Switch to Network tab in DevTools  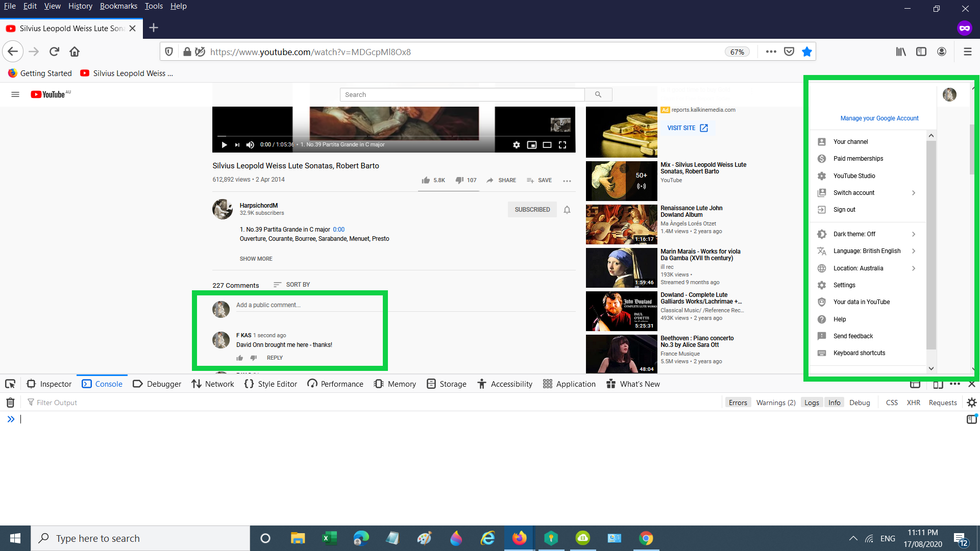pyautogui.click(x=213, y=384)
